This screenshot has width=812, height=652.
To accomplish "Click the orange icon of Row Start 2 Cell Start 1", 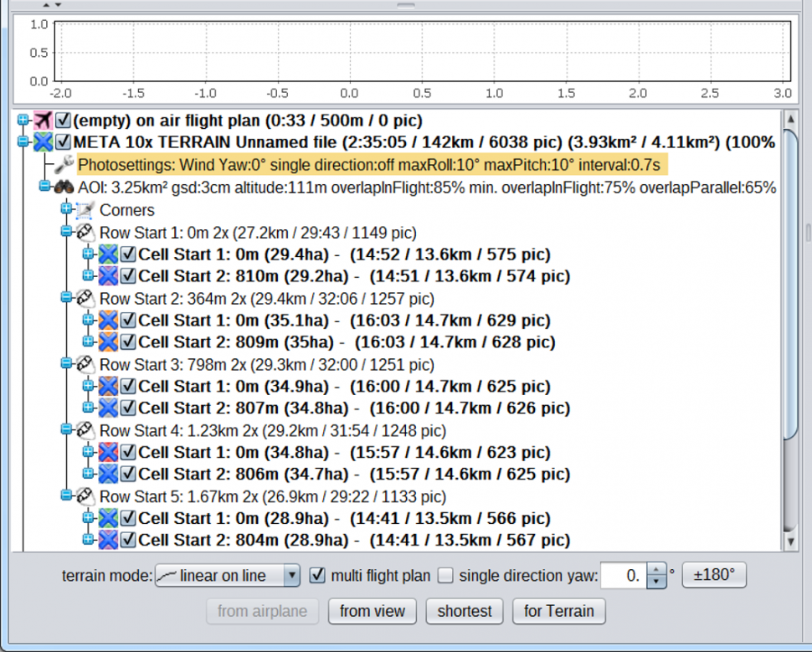I will tap(108, 321).
